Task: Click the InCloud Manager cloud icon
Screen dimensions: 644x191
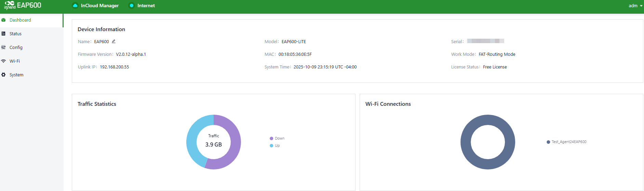Action: pyautogui.click(x=75, y=5)
